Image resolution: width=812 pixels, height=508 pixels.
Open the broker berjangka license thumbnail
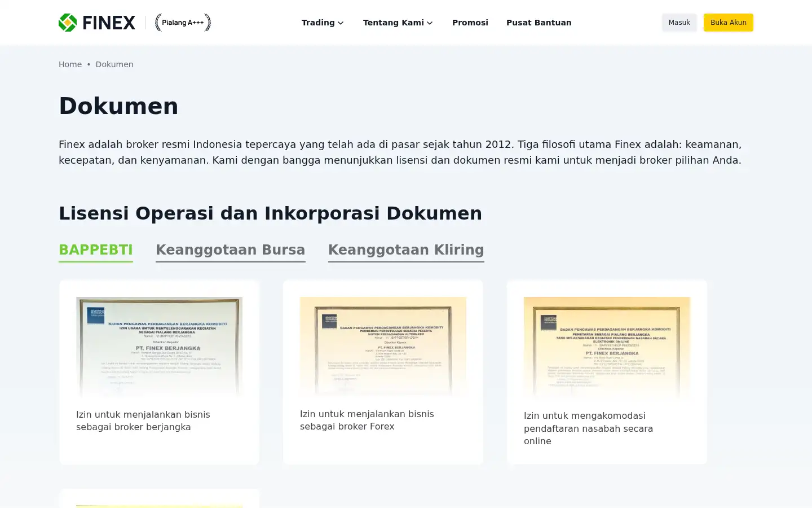tap(159, 347)
